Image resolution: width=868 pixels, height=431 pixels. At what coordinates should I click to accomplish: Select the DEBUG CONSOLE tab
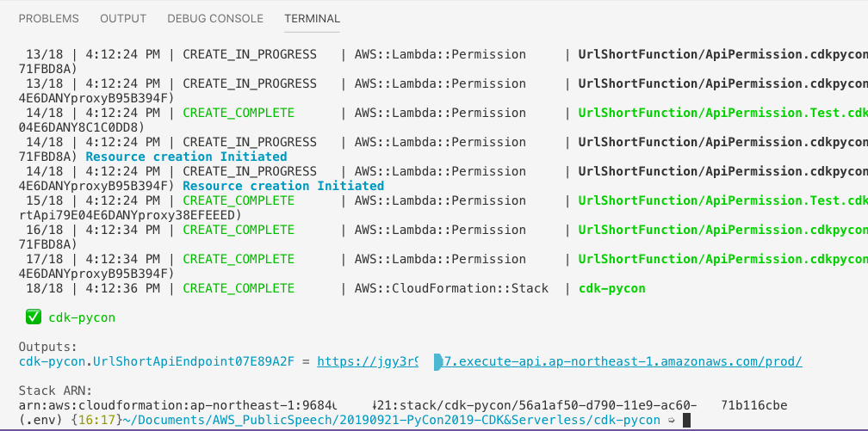(x=215, y=19)
